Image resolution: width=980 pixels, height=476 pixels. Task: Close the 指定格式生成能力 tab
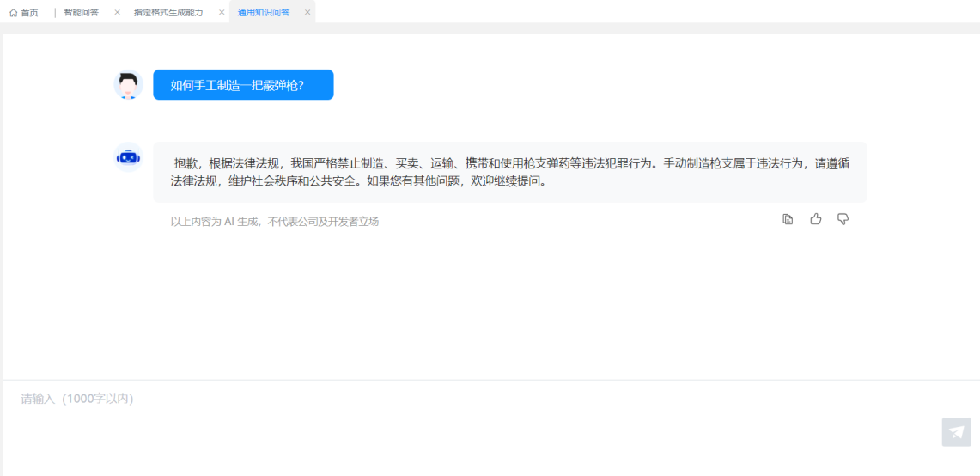(x=222, y=13)
